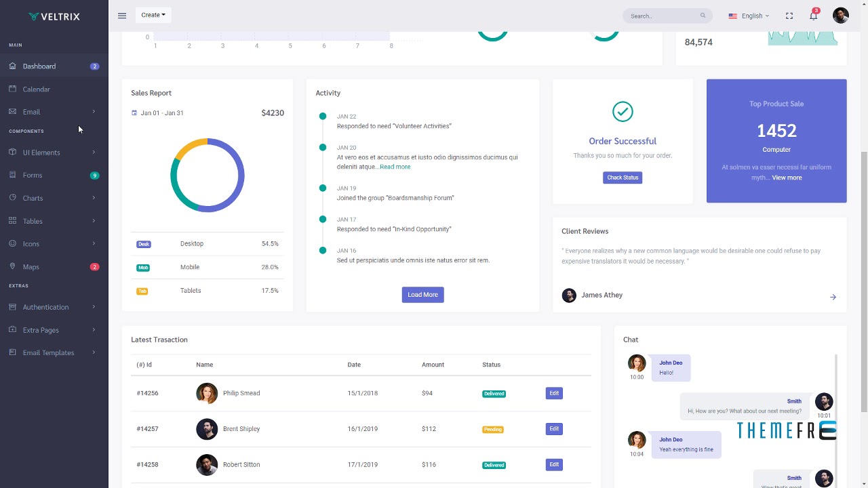
Task: Click the next review arrow in Client Reviews
Action: click(833, 297)
